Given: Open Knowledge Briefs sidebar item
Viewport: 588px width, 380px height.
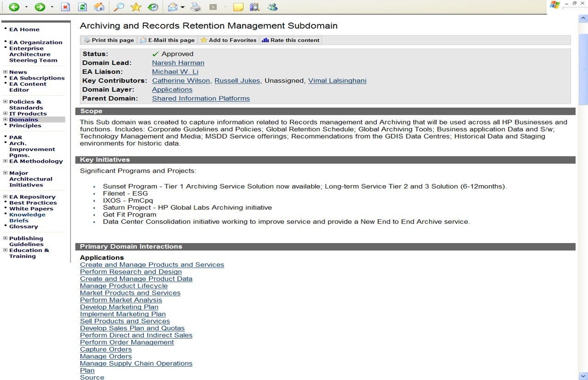Looking at the screenshot, I should (x=27, y=217).
